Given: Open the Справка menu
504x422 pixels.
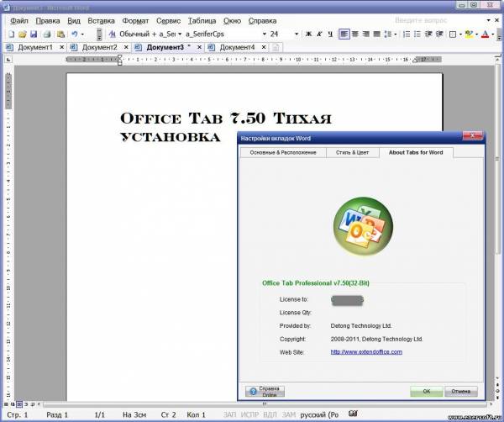Looking at the screenshot, I should tap(262, 21).
